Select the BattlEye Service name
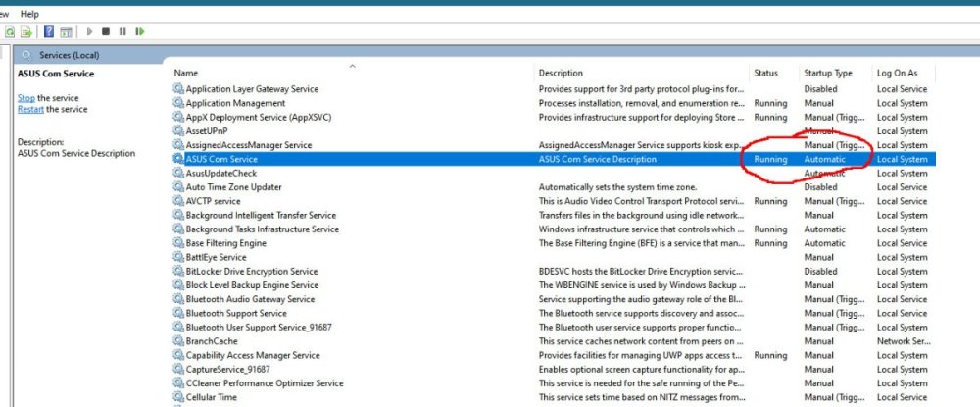Viewport: 980px width, 407px height. point(217,257)
